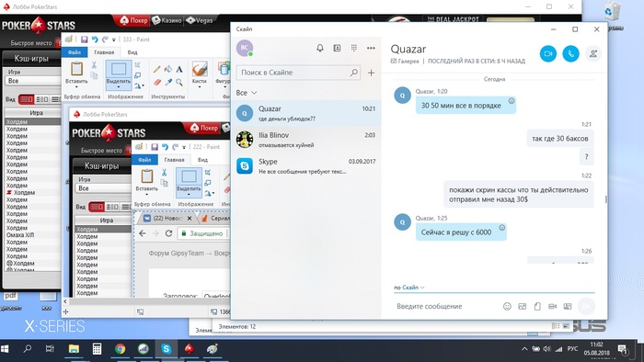React to message '30 50 мин все в порядке'

point(512,100)
